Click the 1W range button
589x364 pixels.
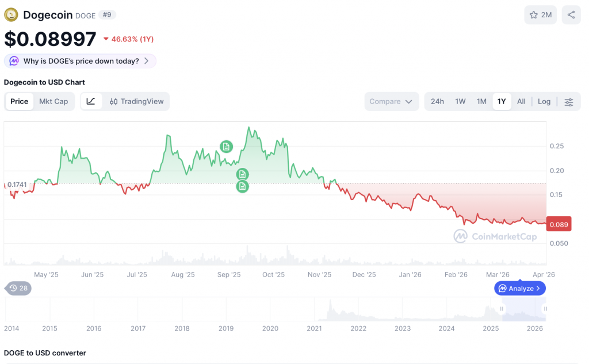click(x=460, y=101)
